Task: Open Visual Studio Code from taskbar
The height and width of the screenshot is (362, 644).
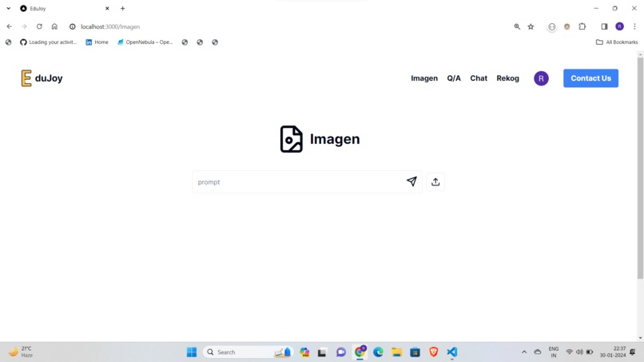Action: [x=451, y=352]
